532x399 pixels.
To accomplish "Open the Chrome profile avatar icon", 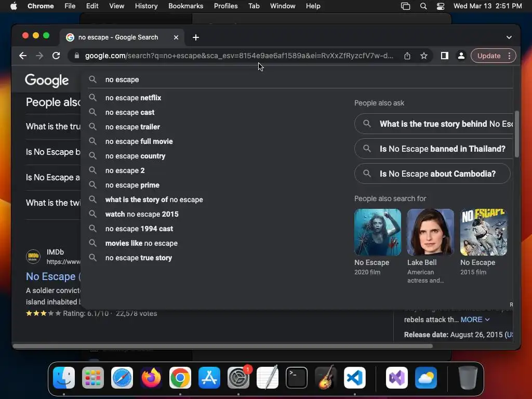I will [x=461, y=56].
